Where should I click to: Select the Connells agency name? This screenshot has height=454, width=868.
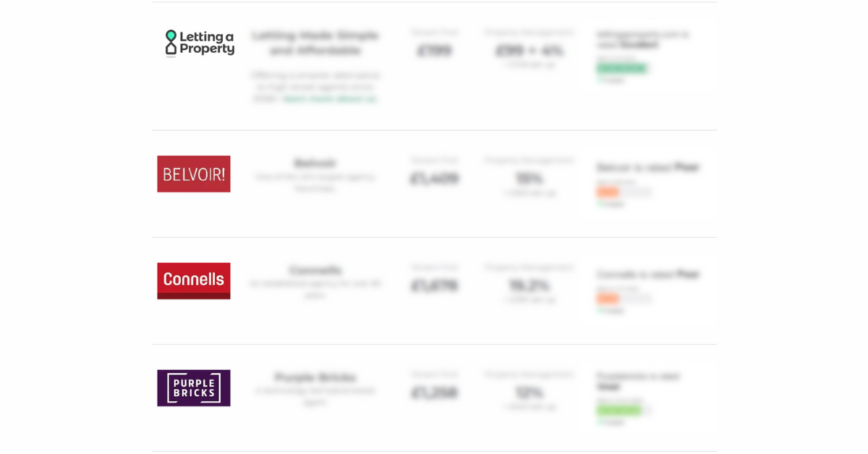point(315,270)
